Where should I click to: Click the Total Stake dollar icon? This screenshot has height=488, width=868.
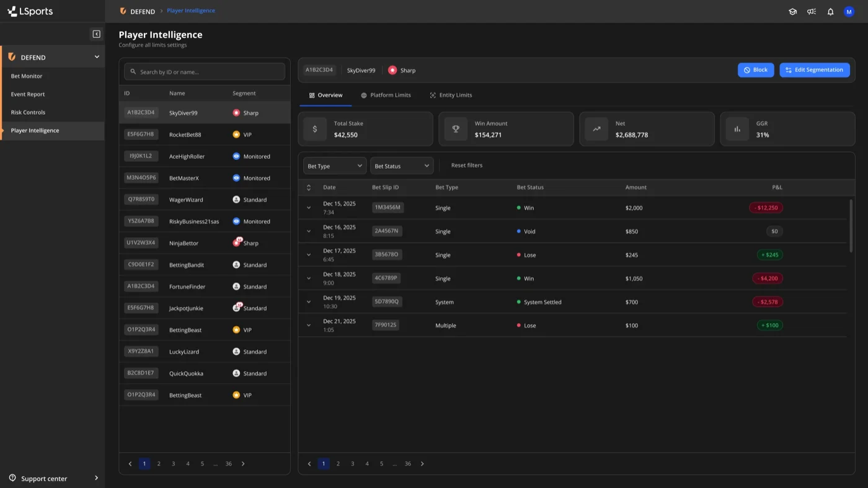315,129
